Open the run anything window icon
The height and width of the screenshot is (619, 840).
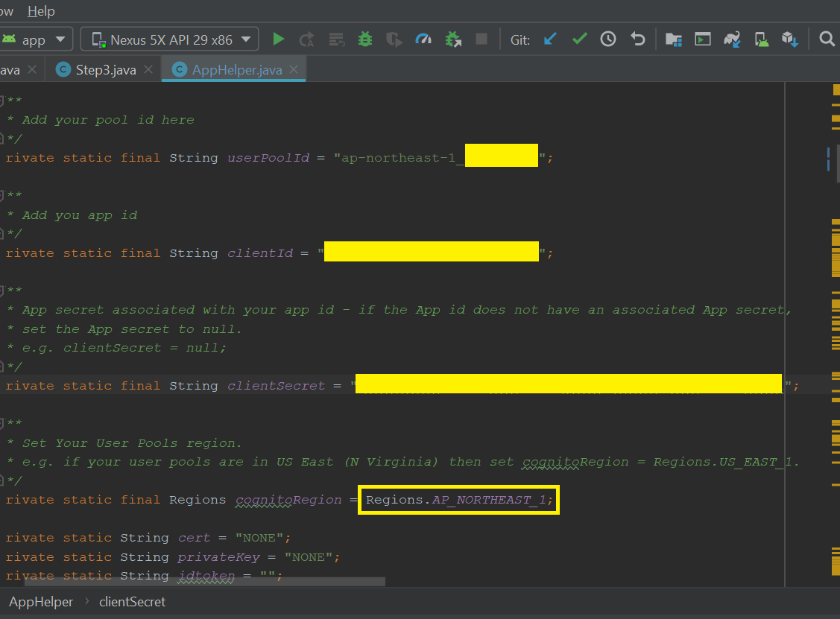[702, 39]
